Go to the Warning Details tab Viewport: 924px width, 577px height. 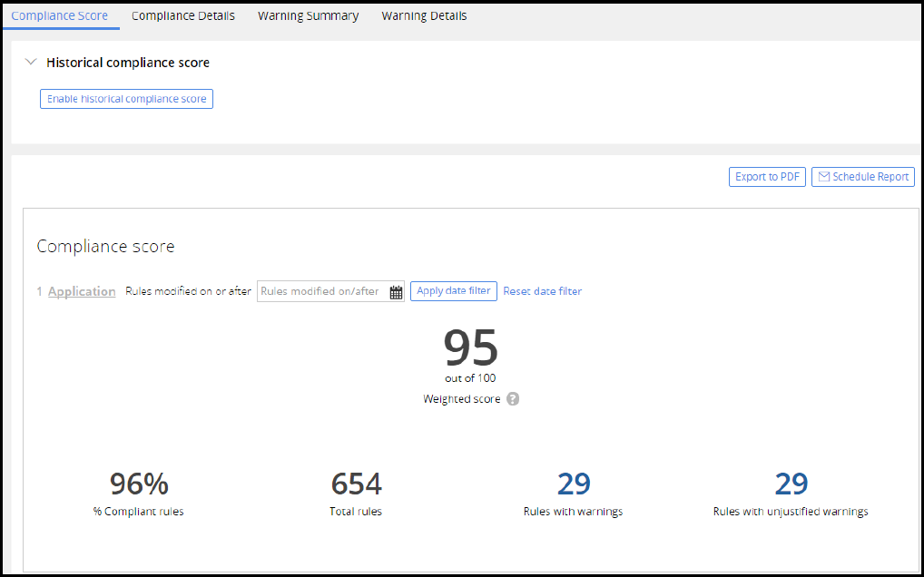point(424,15)
